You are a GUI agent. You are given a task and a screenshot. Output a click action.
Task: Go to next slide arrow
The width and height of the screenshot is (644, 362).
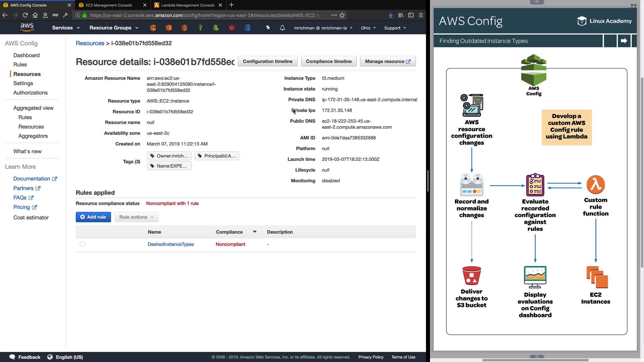coord(624,41)
